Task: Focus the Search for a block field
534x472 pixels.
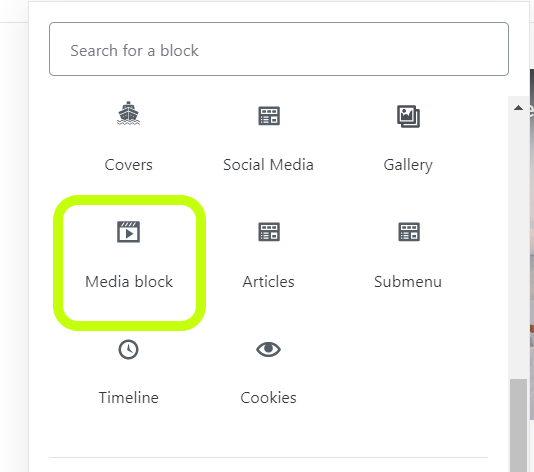Action: point(279,49)
